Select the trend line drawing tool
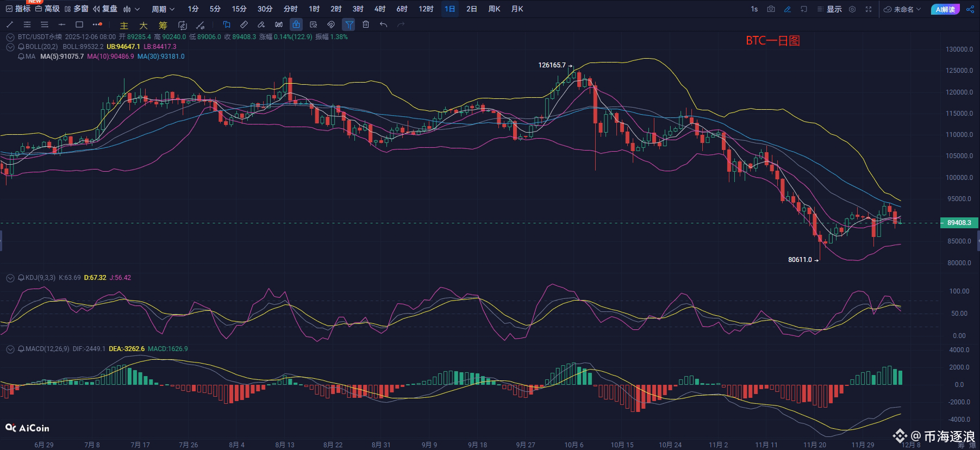The height and width of the screenshot is (450, 980). pos(10,24)
